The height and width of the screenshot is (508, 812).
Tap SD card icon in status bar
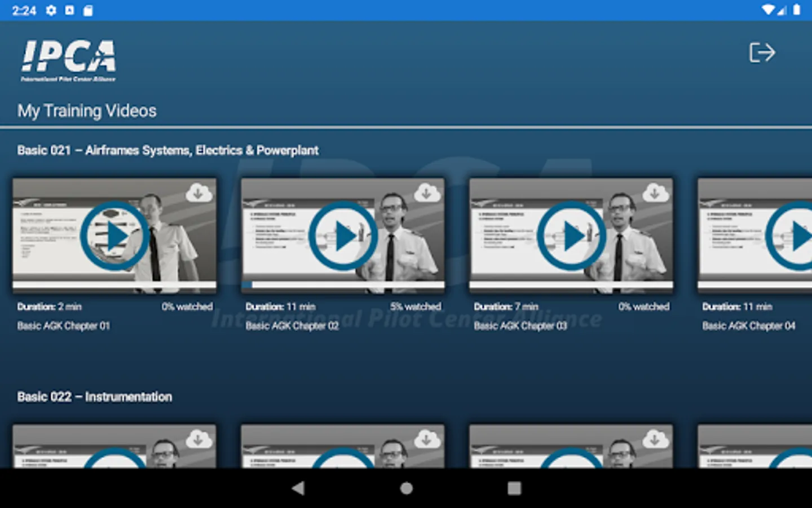click(88, 10)
